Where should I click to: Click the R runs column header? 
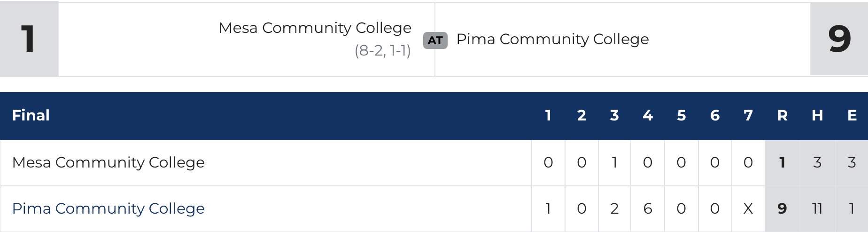(x=782, y=116)
